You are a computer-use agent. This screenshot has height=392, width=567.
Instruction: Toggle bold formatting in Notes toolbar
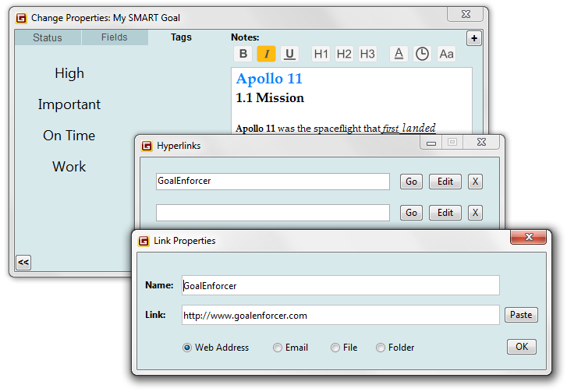(243, 54)
